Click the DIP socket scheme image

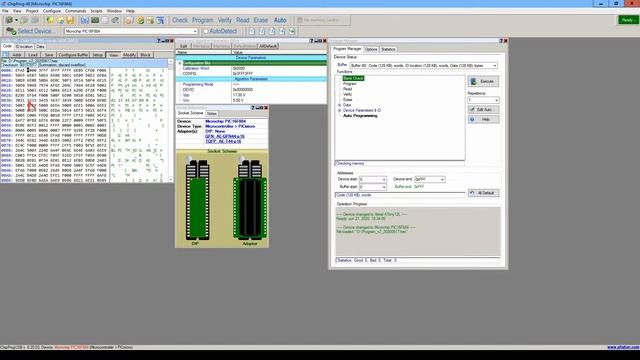pos(198,200)
